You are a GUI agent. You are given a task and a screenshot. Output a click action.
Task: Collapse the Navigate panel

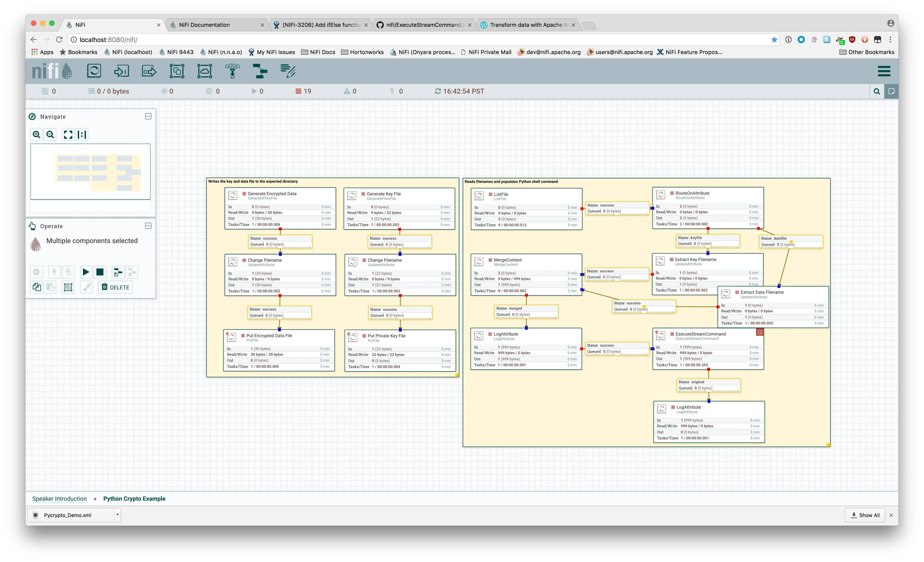(x=148, y=117)
